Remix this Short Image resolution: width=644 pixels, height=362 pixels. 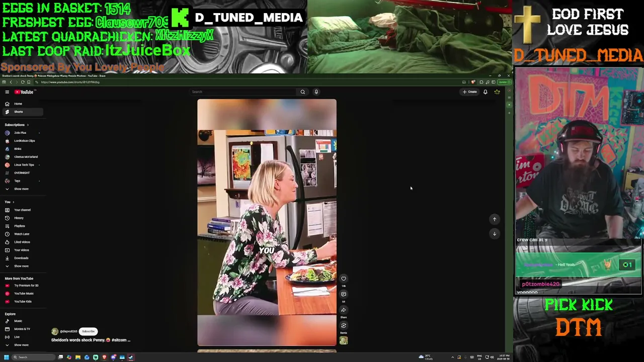pyautogui.click(x=344, y=326)
